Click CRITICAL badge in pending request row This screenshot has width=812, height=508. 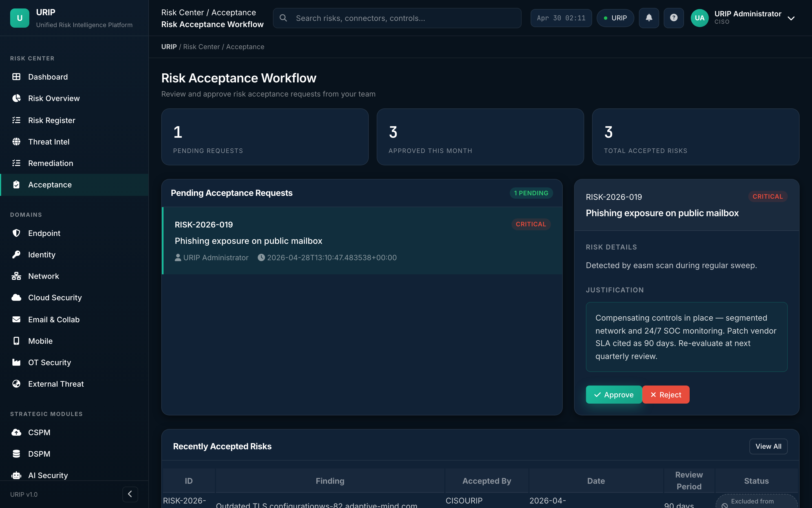coord(531,224)
